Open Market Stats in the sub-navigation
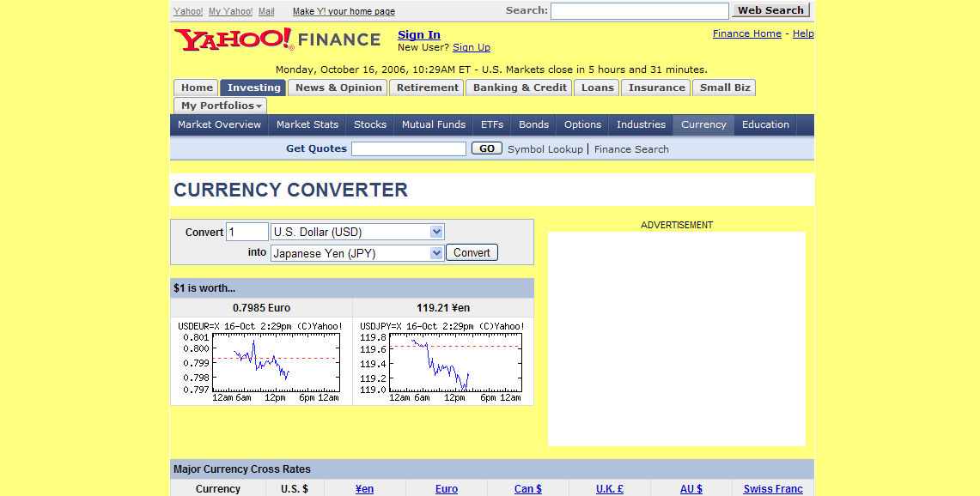Viewport: 980px width, 496px height. [x=307, y=124]
